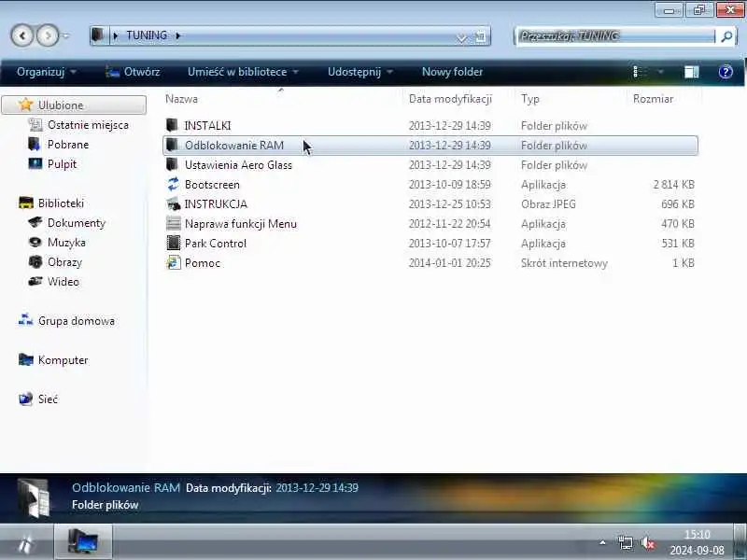Click the Park Control file name
The image size is (747, 560).
216,244
